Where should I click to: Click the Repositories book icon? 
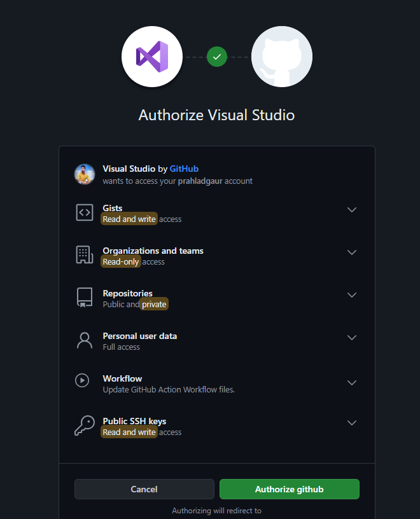85,298
